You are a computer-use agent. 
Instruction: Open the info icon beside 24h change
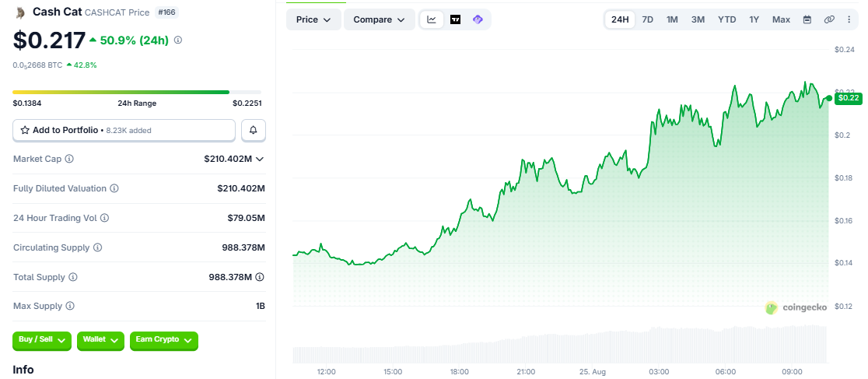[177, 40]
